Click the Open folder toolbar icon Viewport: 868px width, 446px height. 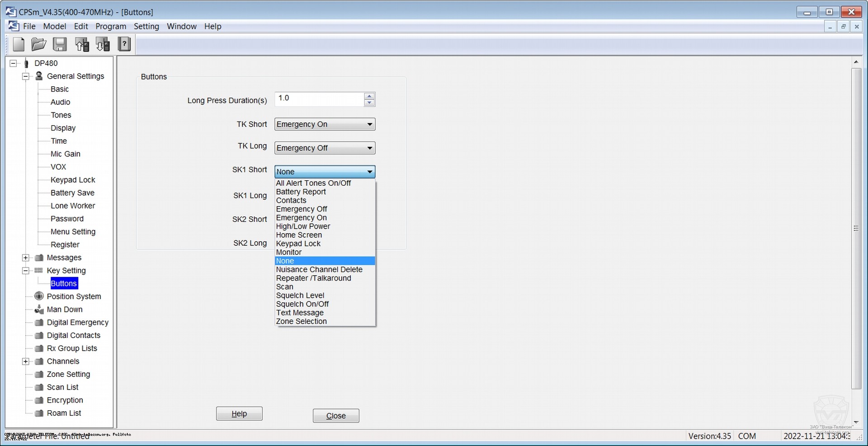pyautogui.click(x=39, y=44)
